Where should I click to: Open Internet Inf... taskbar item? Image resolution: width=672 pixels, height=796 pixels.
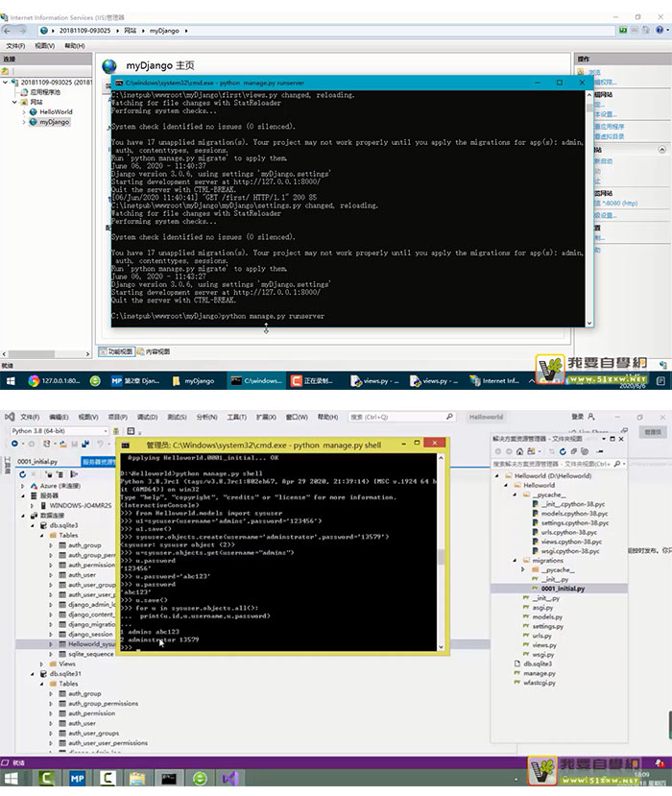[x=494, y=381]
